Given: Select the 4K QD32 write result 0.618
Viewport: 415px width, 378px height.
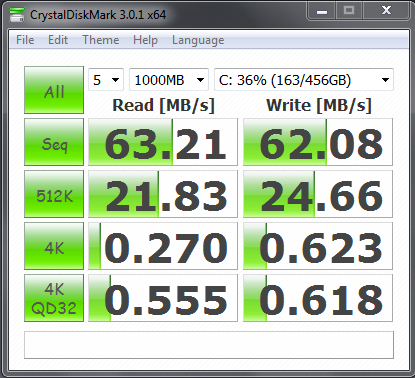Looking at the screenshot, I should 318,298.
